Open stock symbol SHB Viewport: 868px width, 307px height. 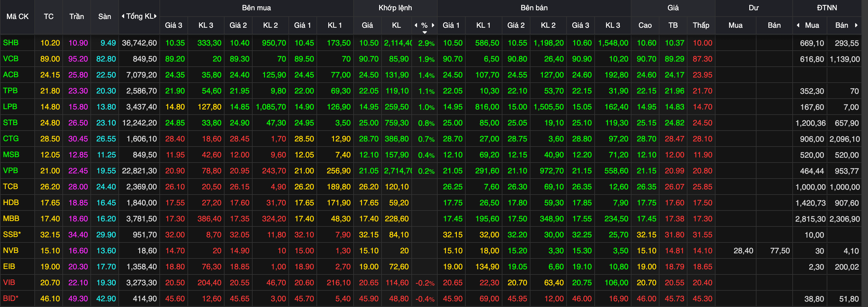tap(11, 43)
